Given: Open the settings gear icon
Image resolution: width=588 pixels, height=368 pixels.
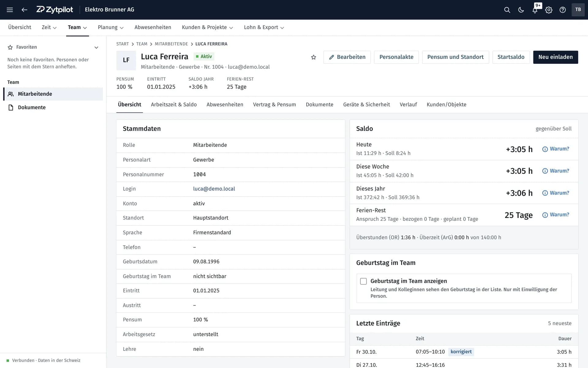Looking at the screenshot, I should (549, 10).
